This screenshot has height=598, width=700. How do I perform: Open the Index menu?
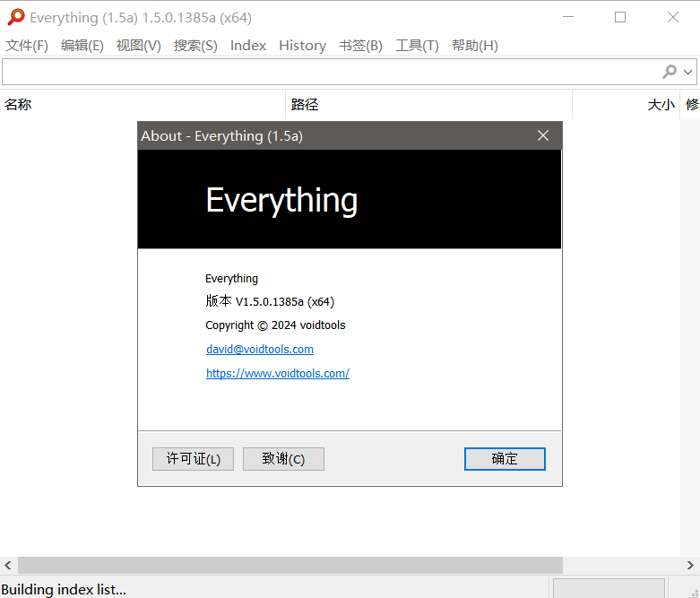coord(248,46)
